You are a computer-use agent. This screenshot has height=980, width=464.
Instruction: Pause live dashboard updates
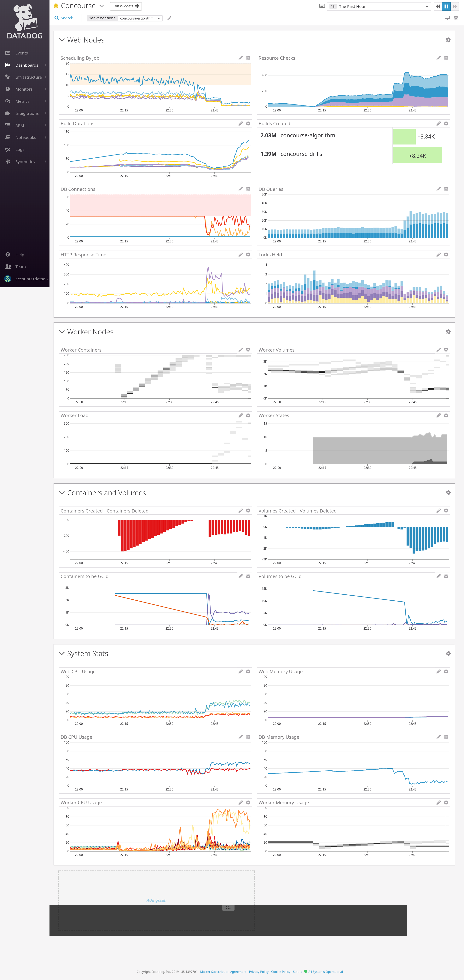click(x=446, y=6)
